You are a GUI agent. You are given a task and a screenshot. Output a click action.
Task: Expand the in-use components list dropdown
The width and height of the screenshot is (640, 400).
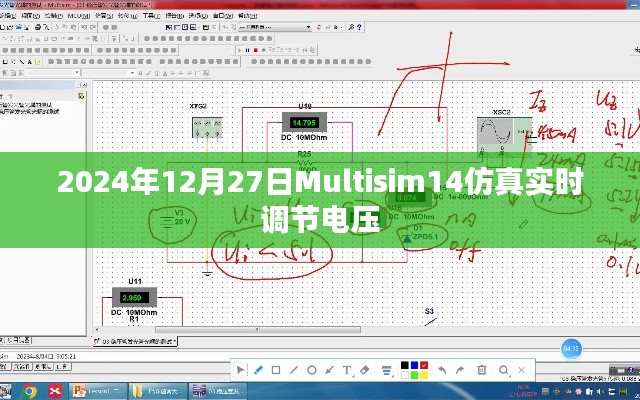[x=308, y=27]
